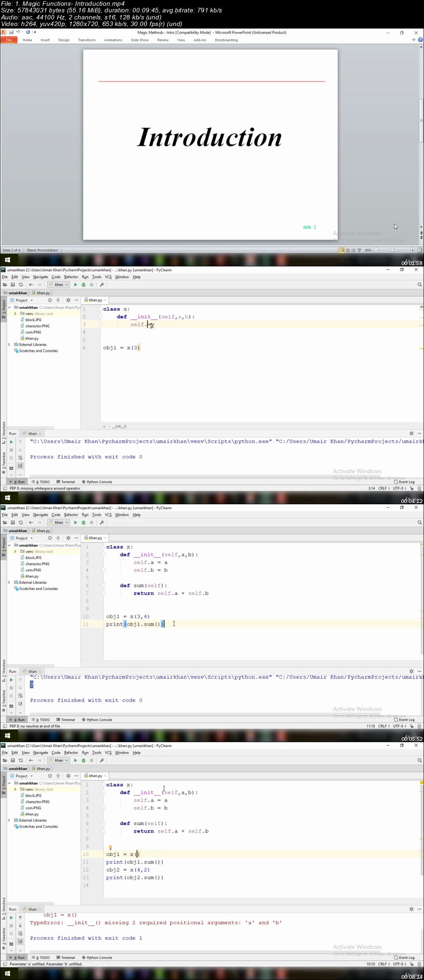Click Back arrow in 00:05:52 PyCharm toolbar
The width and height of the screenshot is (424, 980).
coord(31,522)
